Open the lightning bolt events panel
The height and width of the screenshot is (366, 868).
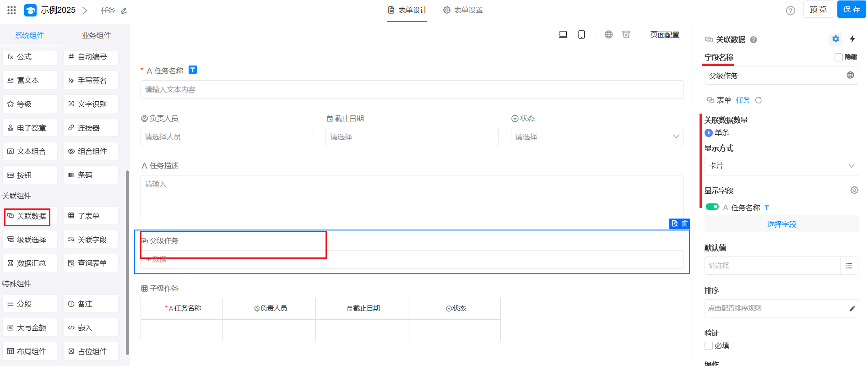852,39
